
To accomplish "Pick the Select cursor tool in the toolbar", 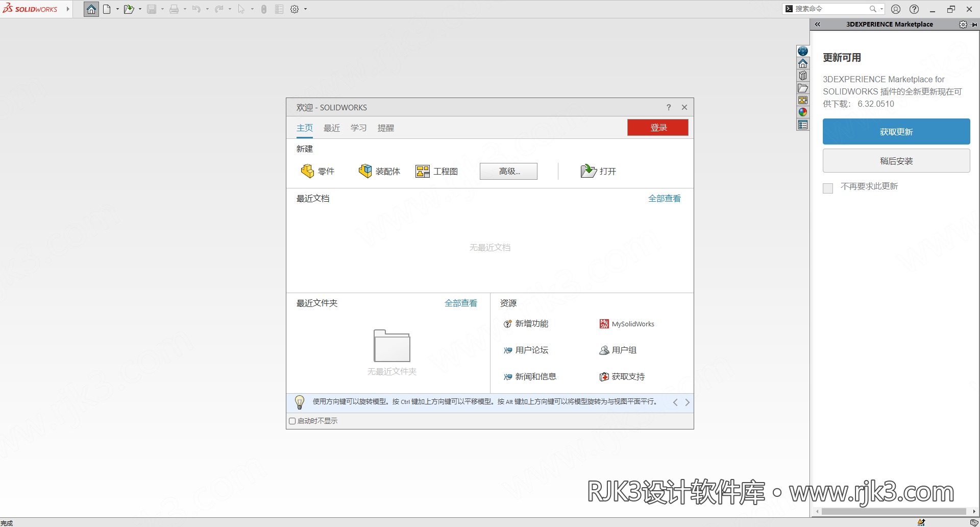I will click(x=241, y=9).
